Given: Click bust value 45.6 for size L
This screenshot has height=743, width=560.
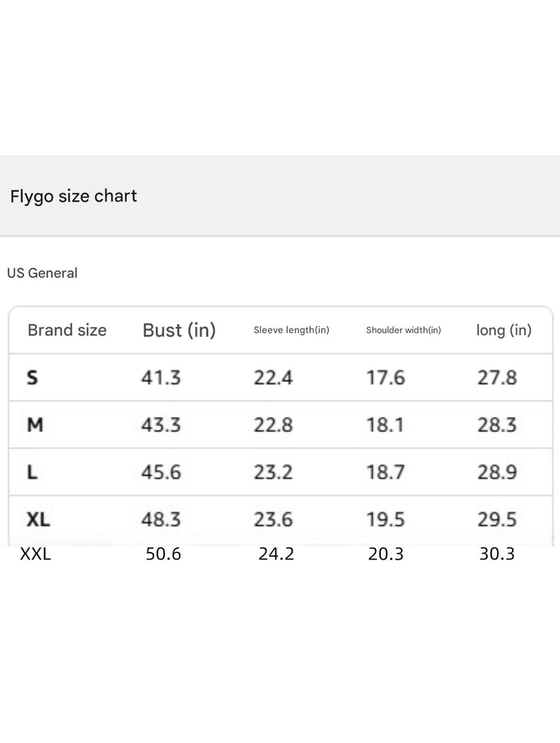Looking at the screenshot, I should [x=161, y=472].
